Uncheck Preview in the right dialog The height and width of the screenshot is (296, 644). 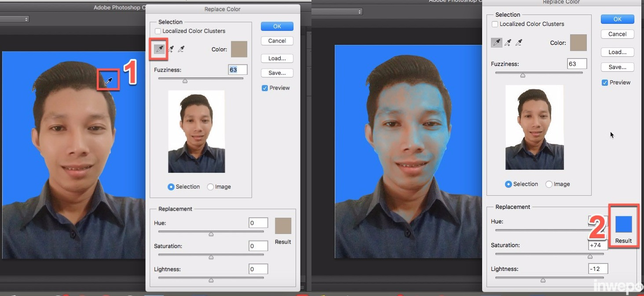(605, 83)
